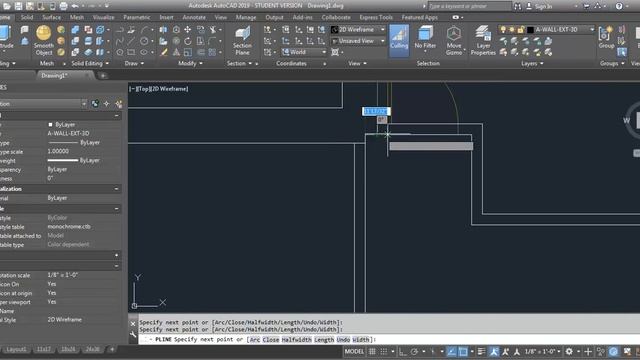Collapse the General section in Properties palette

click(116, 116)
